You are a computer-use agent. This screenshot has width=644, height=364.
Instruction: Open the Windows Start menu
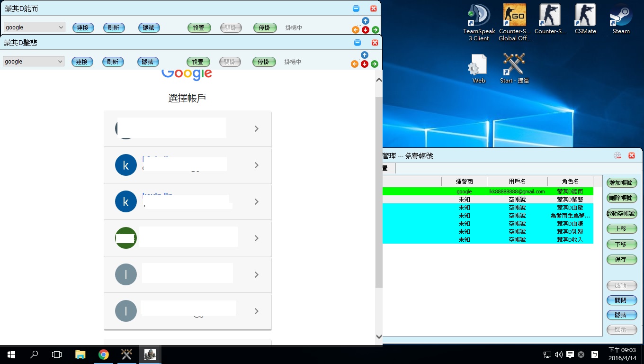pos(11,355)
